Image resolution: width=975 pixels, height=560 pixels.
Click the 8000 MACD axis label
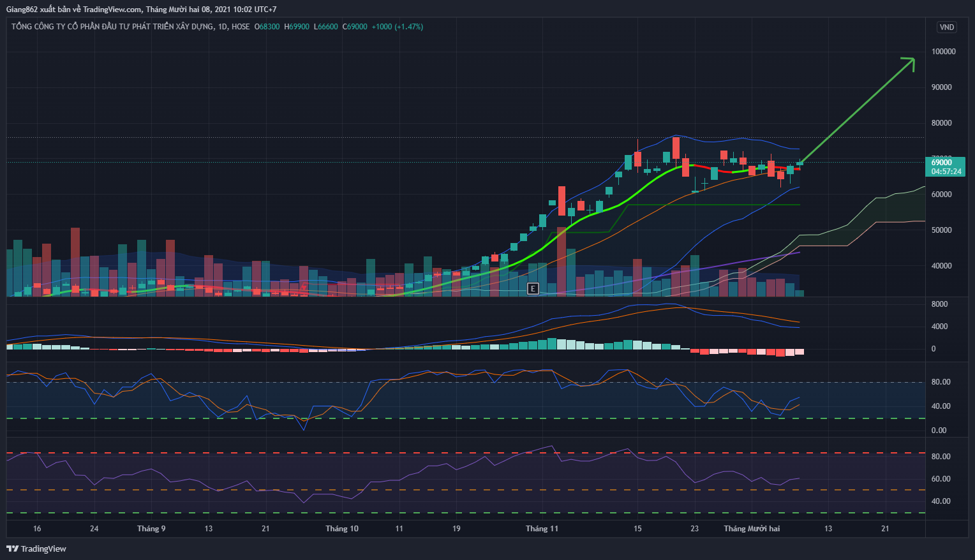click(940, 304)
